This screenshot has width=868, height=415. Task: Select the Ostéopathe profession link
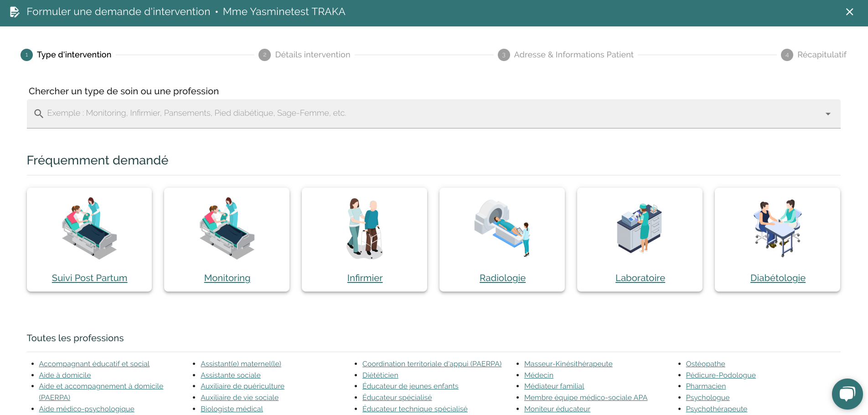705,364
